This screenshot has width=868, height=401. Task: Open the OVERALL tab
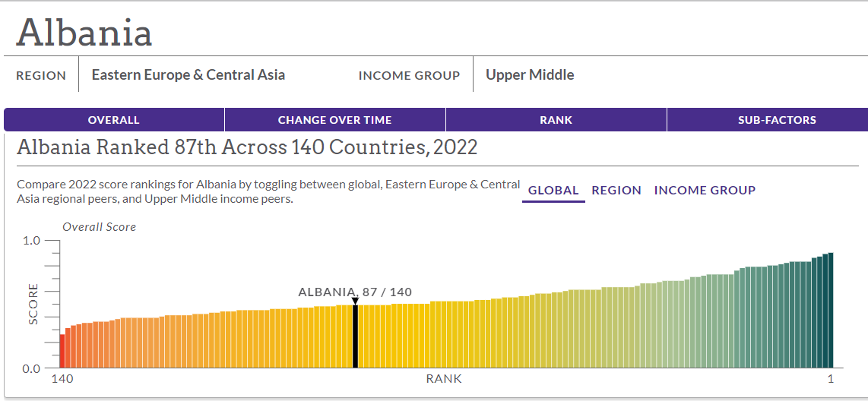pos(114,120)
